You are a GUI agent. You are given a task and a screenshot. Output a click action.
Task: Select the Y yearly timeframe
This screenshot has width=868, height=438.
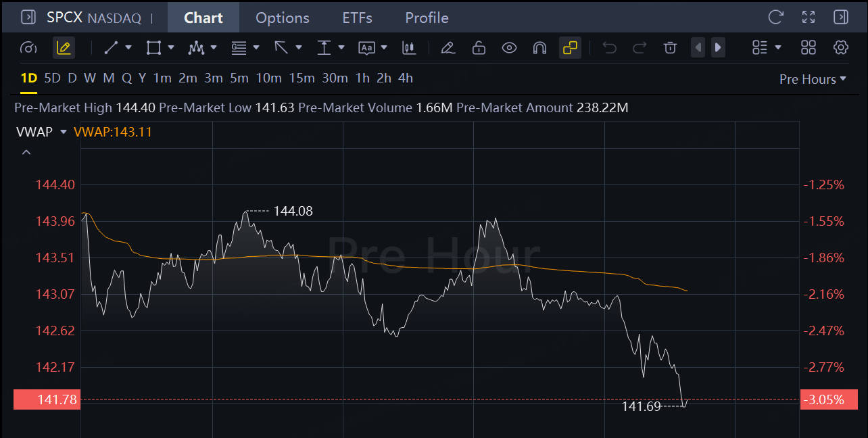(x=142, y=78)
